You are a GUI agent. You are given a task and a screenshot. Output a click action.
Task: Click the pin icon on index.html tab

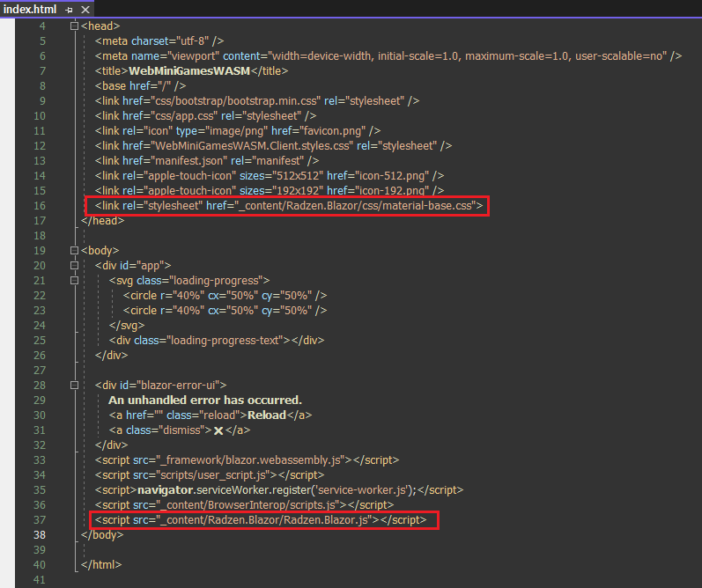point(69,10)
